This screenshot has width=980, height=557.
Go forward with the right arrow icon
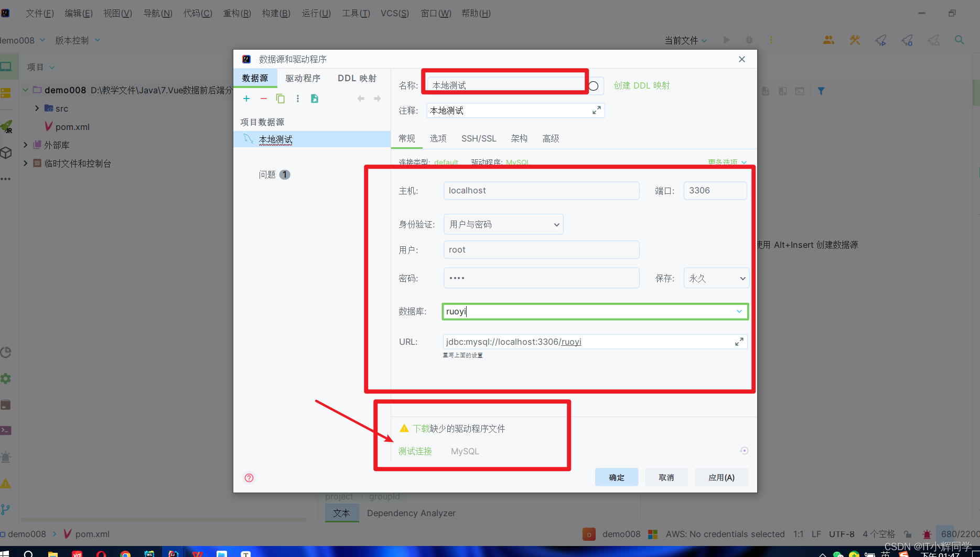coord(377,99)
